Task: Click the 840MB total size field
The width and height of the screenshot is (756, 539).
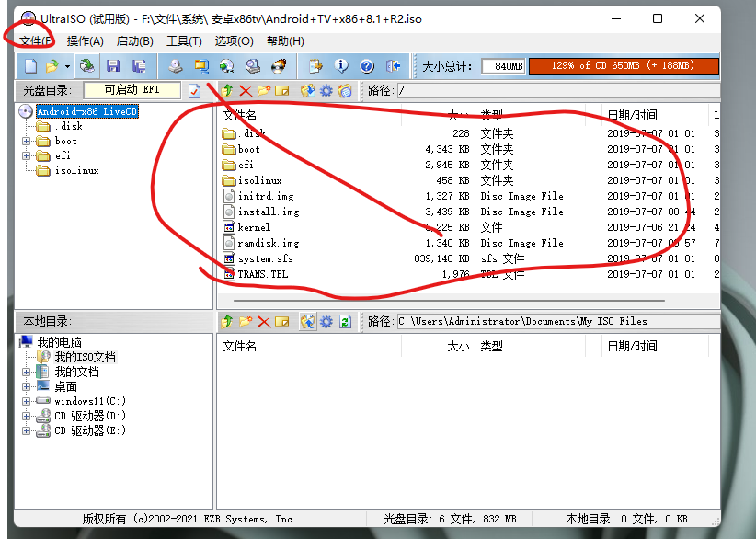Action: [x=504, y=66]
